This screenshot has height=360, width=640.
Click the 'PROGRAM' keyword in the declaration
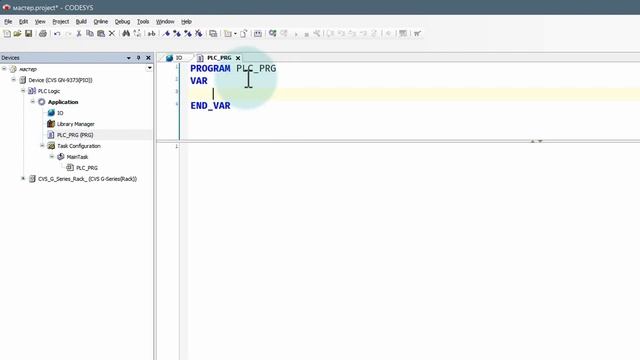click(x=210, y=69)
